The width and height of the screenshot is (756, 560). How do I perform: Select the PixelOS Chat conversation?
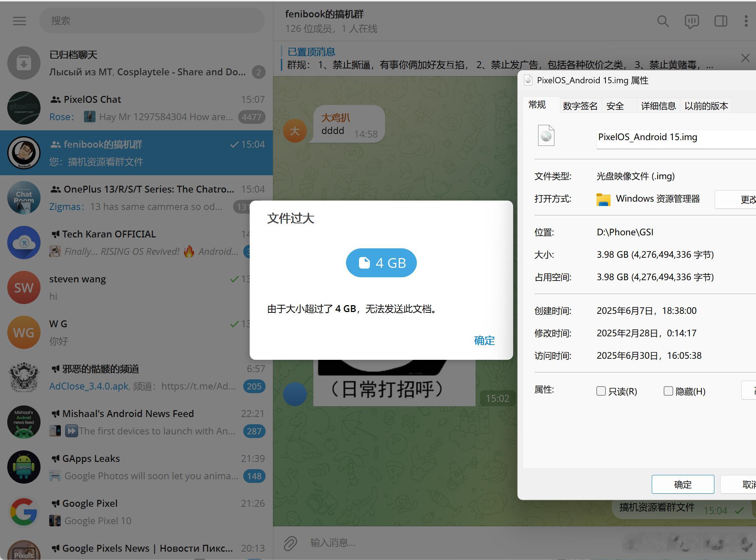click(136, 108)
